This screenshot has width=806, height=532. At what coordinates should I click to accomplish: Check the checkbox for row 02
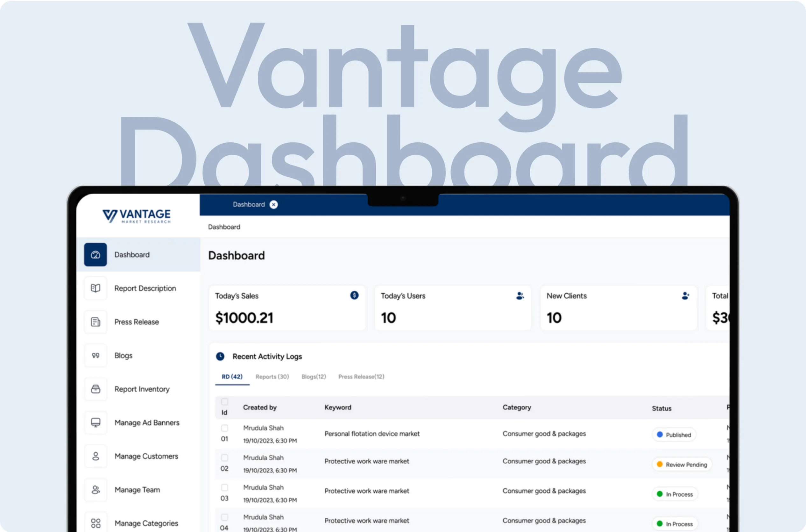(224, 458)
